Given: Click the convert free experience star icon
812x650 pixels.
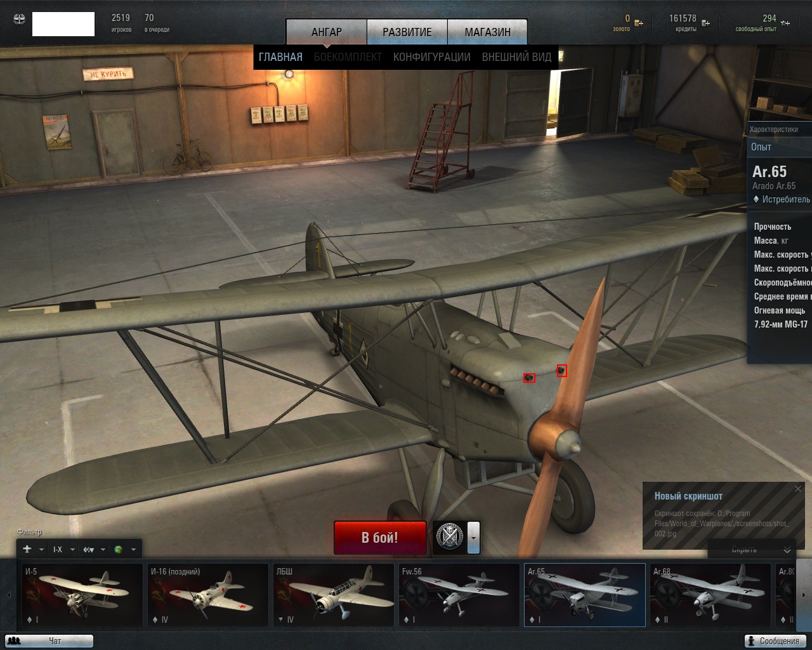Looking at the screenshot, I should 785,23.
